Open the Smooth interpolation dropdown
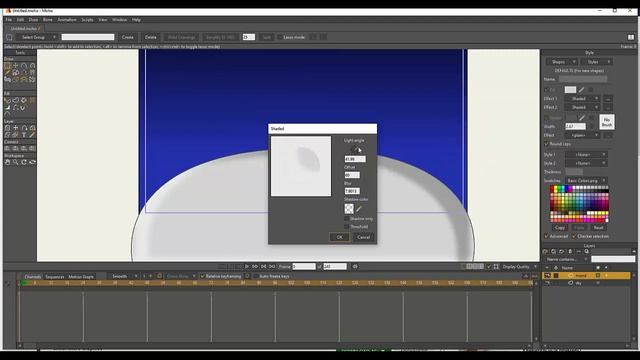The image size is (640, 360). pos(123,276)
